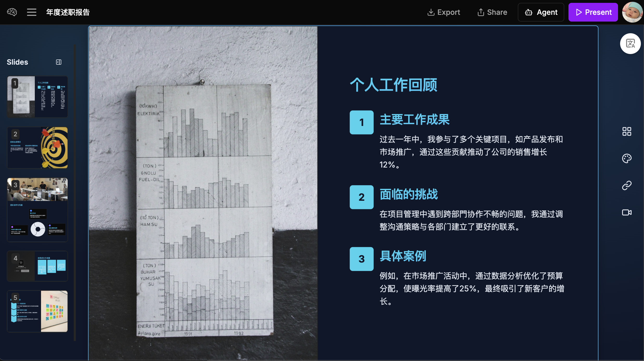This screenshot has width=644, height=361.
Task: Collapse the Slides panel
Action: coord(59,62)
